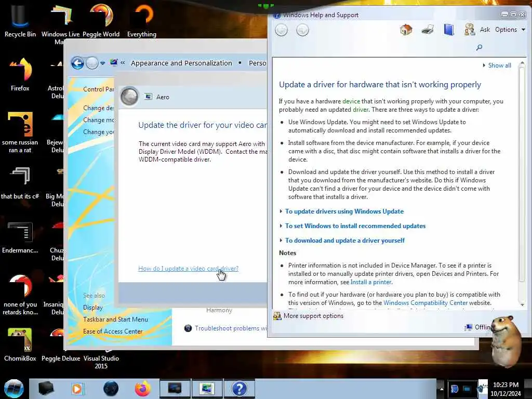Open recent pages dropdown in Control Panel

[x=102, y=63]
